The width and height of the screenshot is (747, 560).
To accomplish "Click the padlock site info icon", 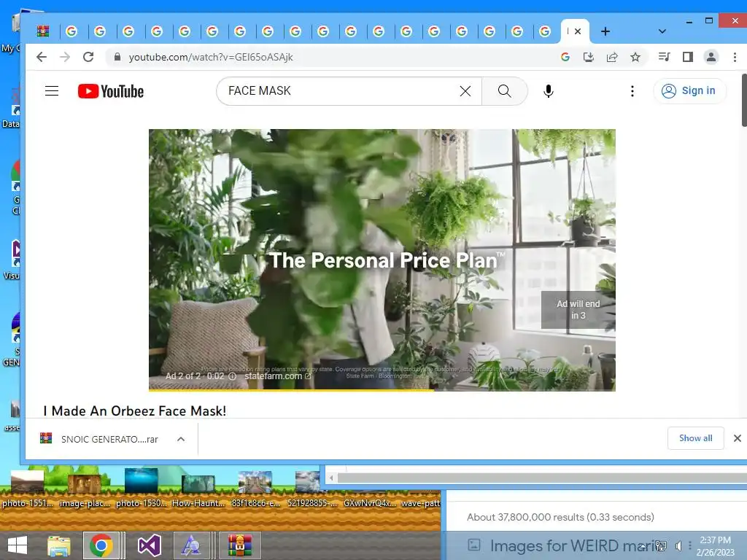I will pyautogui.click(x=117, y=57).
